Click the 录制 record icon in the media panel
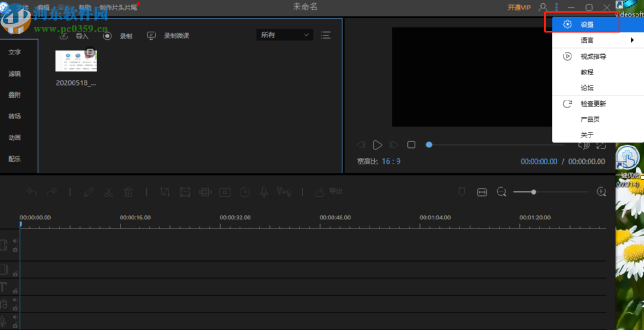Viewport: 644px width, 330px height. pyautogui.click(x=108, y=36)
